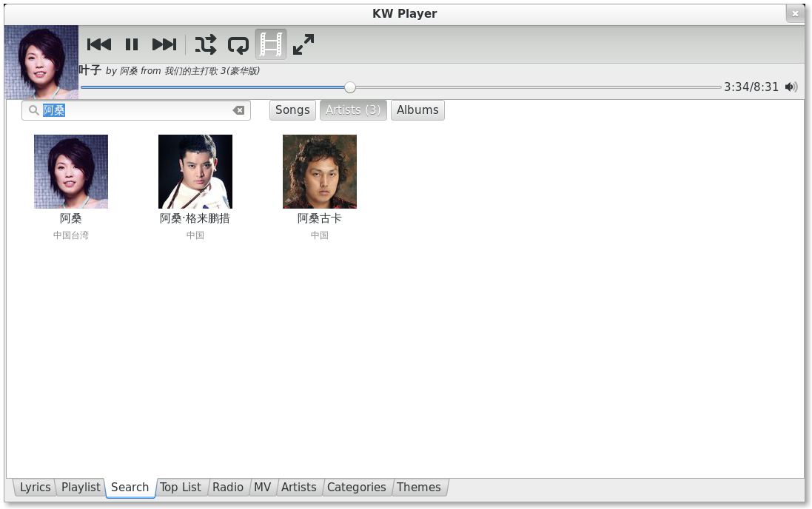Click the volume speaker icon

click(791, 87)
